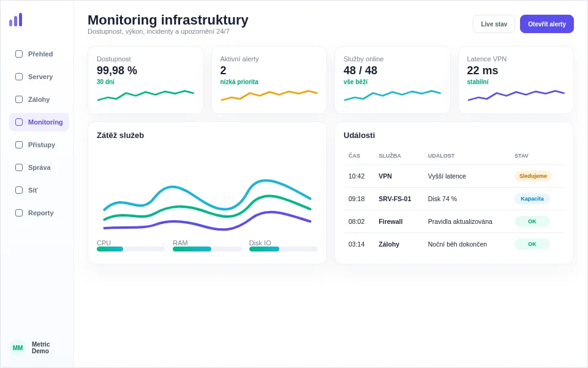Click the Kapacita status badge
Screen dimensions: 588x368
pos(532,199)
